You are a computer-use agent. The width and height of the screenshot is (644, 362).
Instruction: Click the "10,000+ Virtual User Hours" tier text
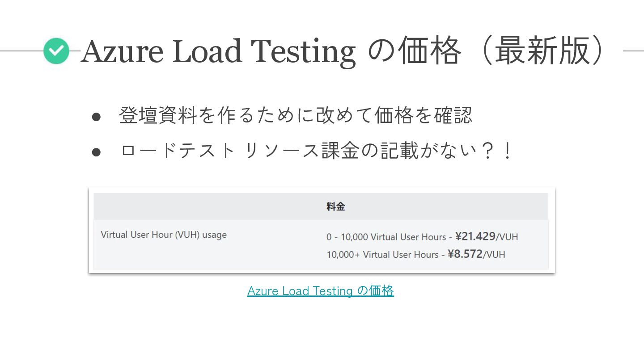point(382,255)
